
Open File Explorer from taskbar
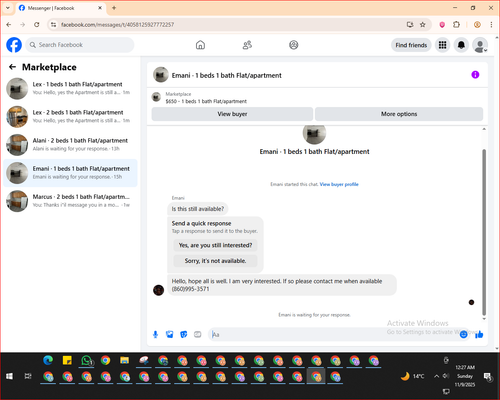[125, 360]
